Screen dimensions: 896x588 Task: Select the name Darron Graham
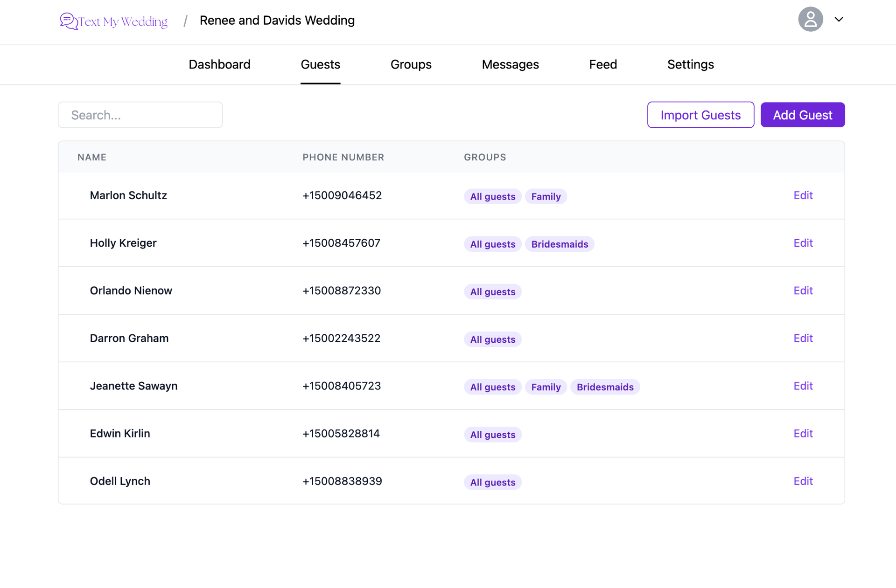[129, 338]
